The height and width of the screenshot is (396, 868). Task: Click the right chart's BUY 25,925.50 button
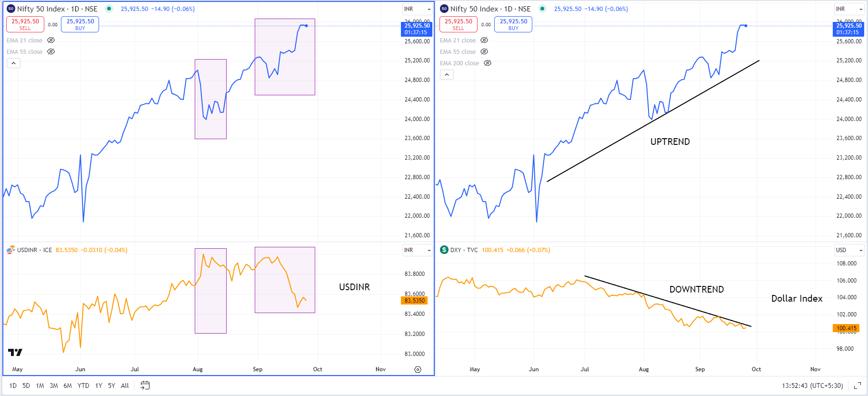click(513, 24)
